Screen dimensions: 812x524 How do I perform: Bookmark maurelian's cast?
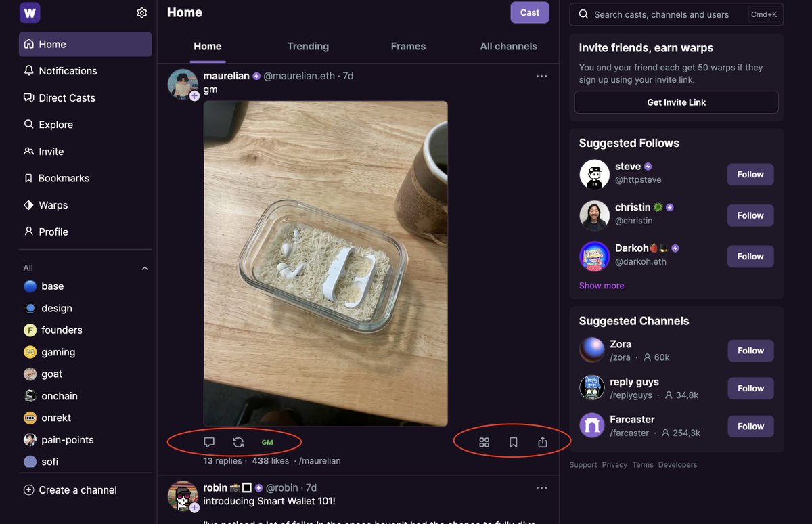pyautogui.click(x=513, y=442)
